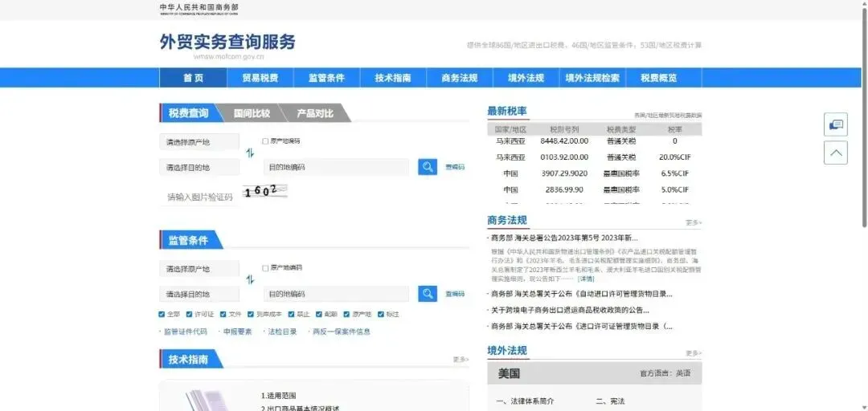Tick 原产地编码 checkbox in 税费查询

266,141
